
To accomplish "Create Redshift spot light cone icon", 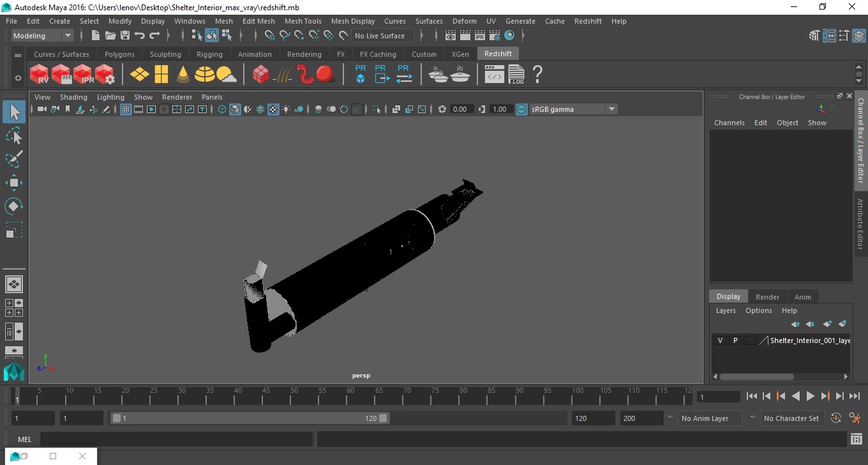I will [x=183, y=75].
